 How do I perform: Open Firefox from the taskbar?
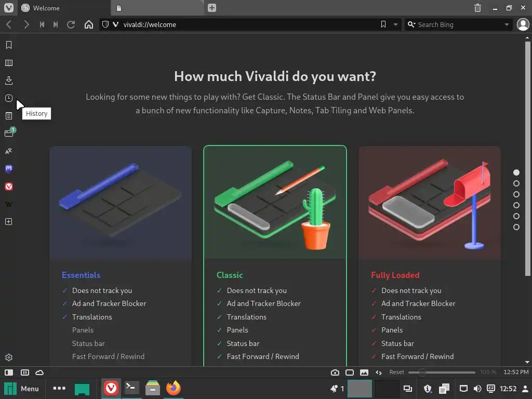(x=174, y=389)
